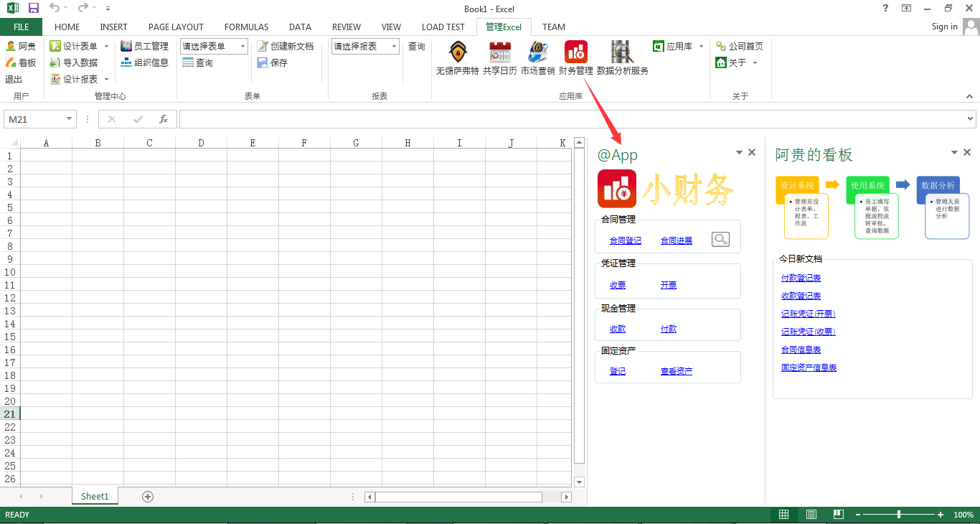The height and width of the screenshot is (524, 980).
Task: Switch to Page Layout view in the status bar
Action: coord(811,515)
